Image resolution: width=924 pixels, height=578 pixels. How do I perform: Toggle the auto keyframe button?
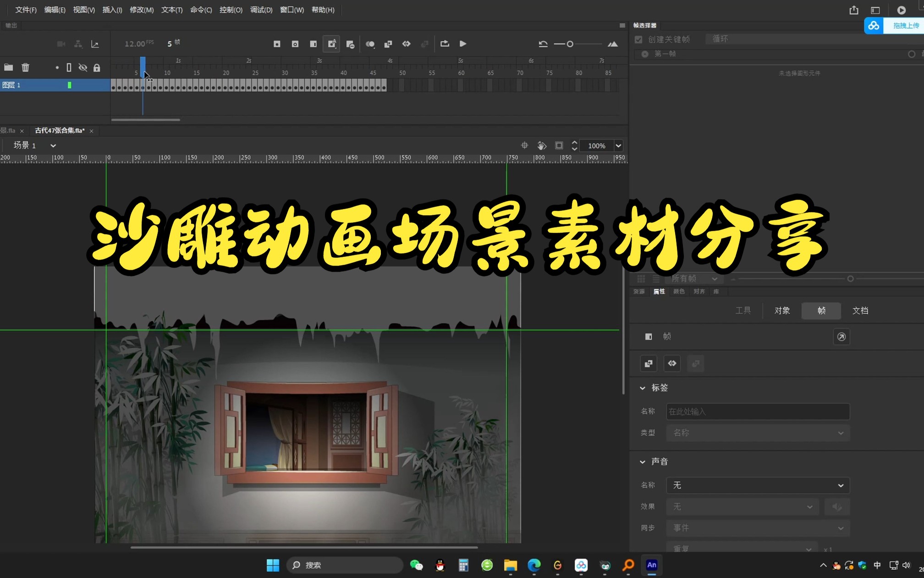pos(331,44)
